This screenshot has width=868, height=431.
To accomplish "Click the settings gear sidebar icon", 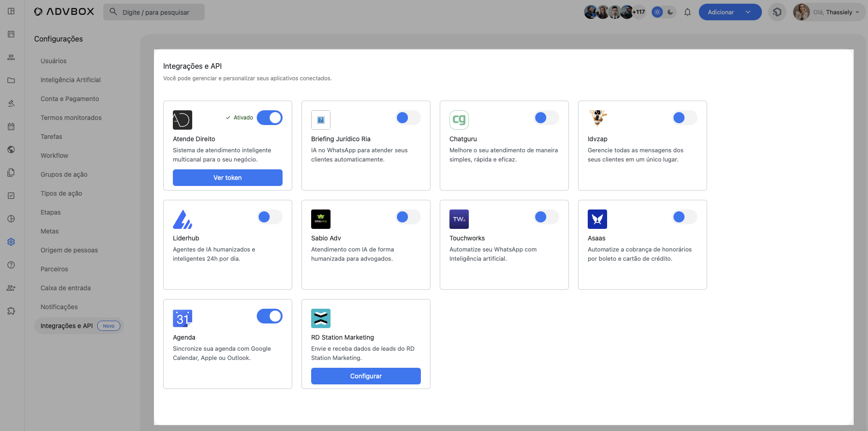I will point(11,242).
